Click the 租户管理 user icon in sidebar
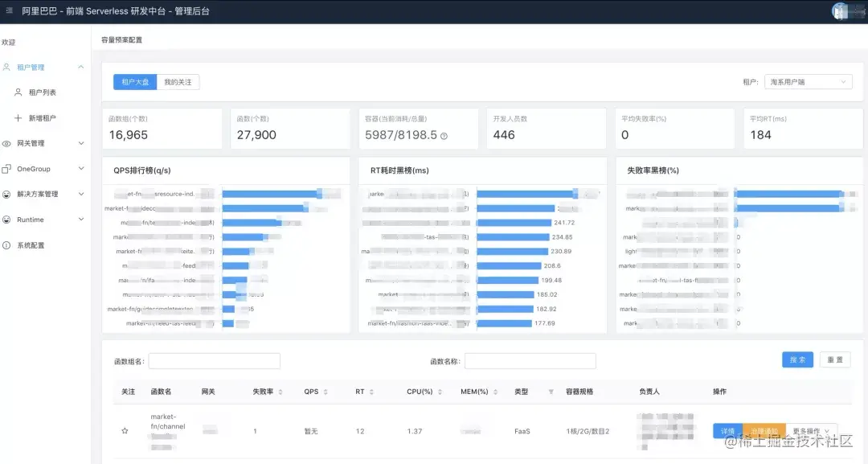 (6, 67)
